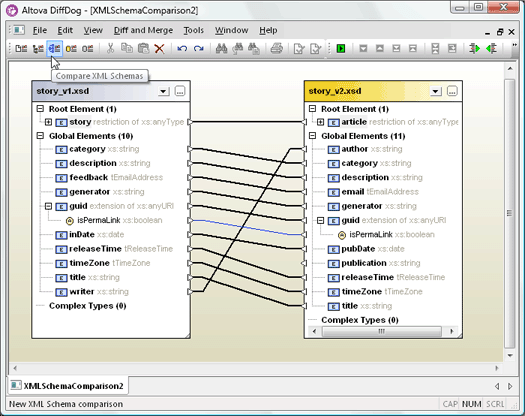
Task: Click the Validate document icon
Action: 315,49
